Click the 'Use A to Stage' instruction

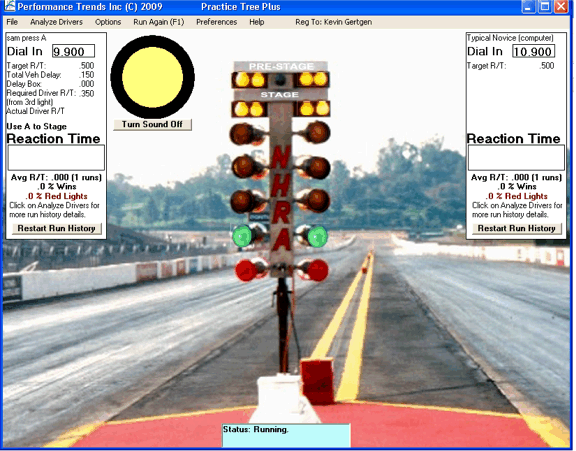coord(36,126)
